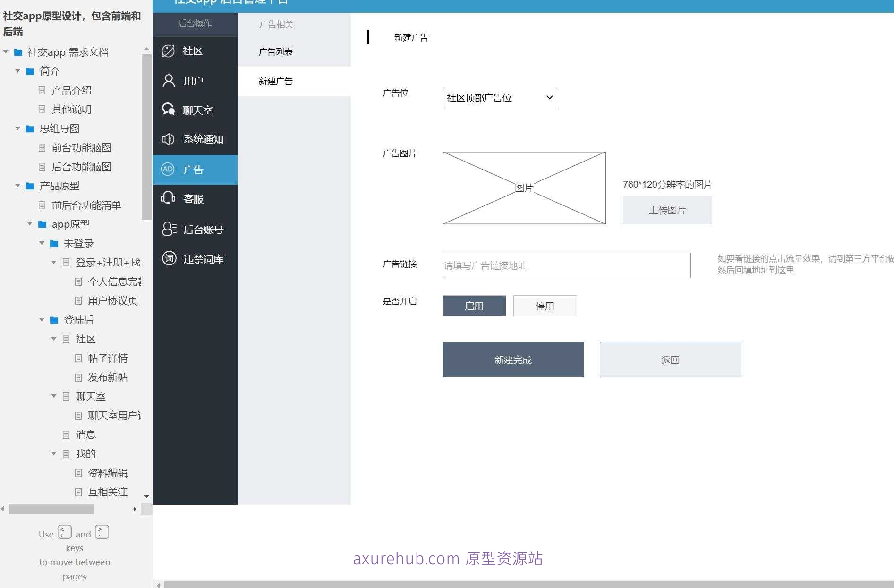Click the folder icon beside 产品原型
This screenshot has height=588, width=894.
[29, 186]
